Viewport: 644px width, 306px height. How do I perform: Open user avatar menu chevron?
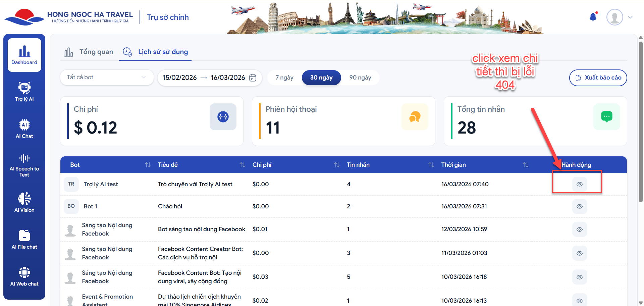coord(630,17)
